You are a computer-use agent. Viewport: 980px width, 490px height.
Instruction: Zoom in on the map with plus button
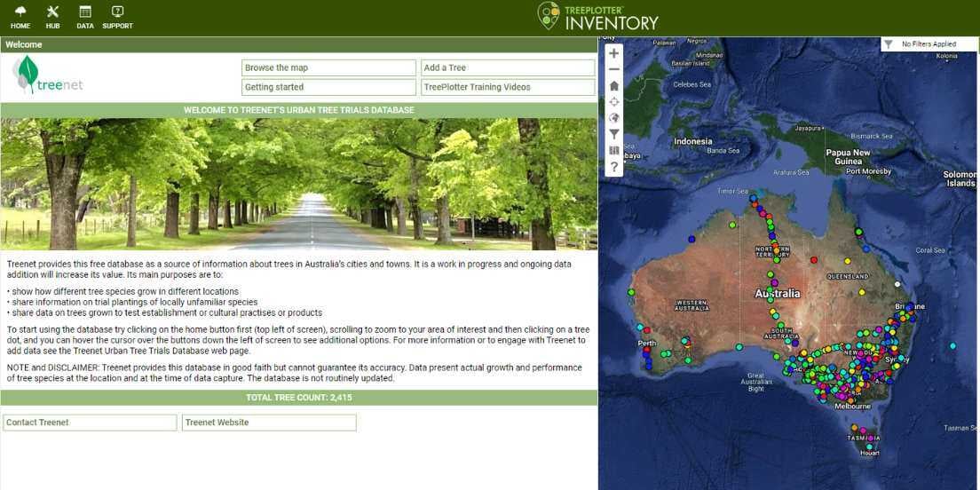613,53
